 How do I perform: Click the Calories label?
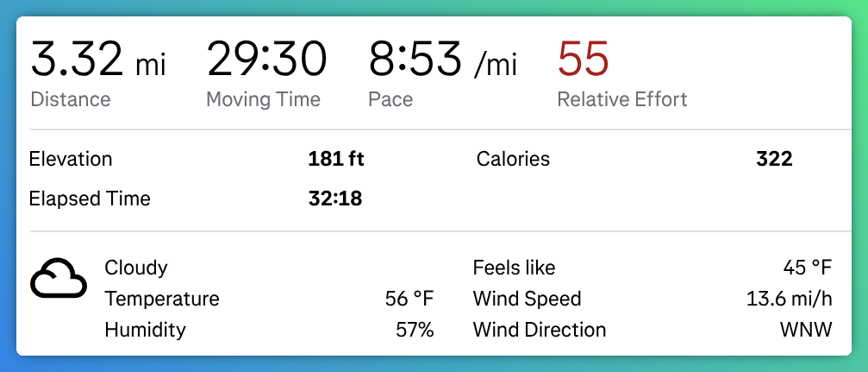point(513,159)
